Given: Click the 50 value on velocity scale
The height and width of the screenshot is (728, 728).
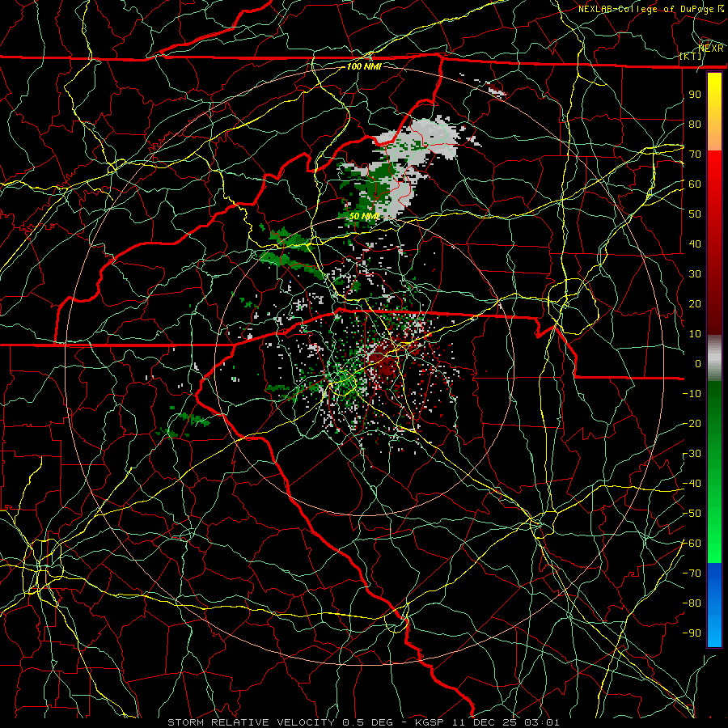Looking at the screenshot, I should [695, 214].
